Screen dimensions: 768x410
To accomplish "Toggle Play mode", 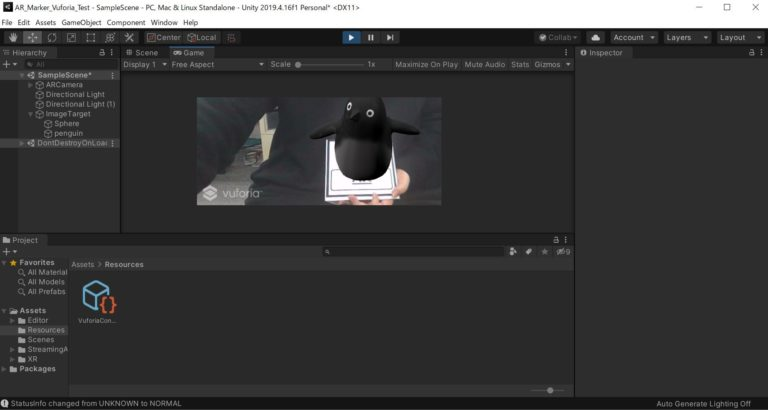I will tap(351, 38).
